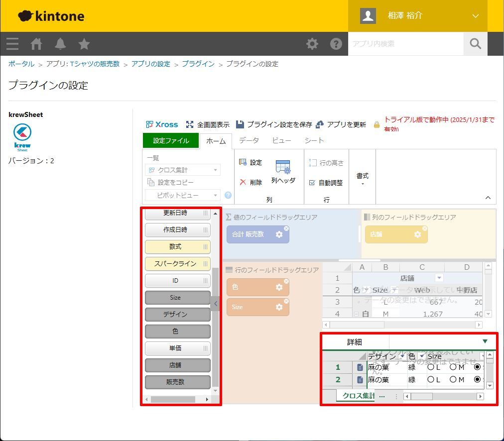Open the ピボットビュー view type dropdown
Image resolution: width=504 pixels, height=441 pixels.
[x=183, y=195]
